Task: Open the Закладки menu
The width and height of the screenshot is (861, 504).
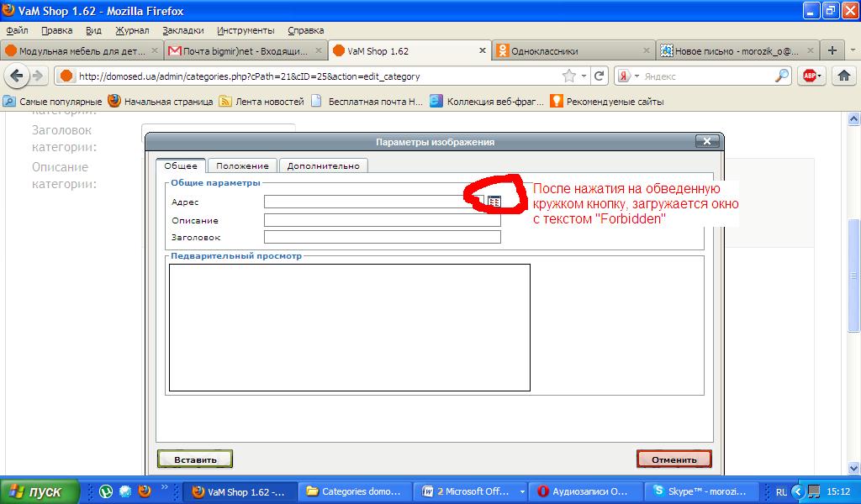Action: (x=182, y=30)
